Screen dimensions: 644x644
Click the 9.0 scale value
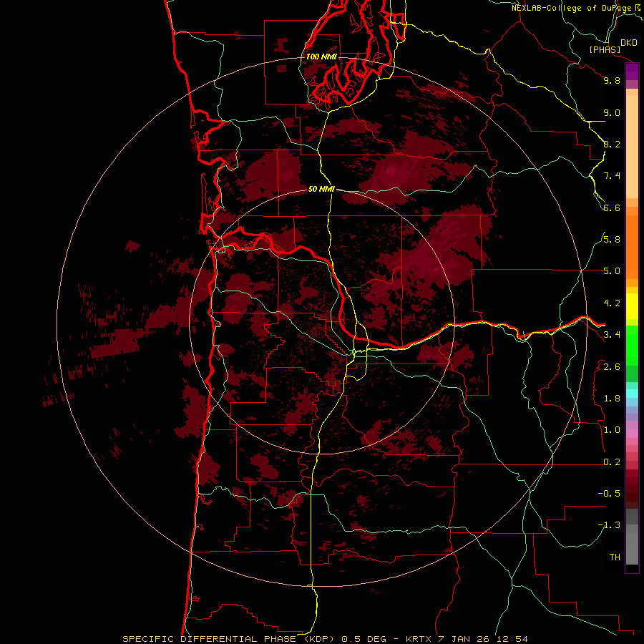coord(612,112)
